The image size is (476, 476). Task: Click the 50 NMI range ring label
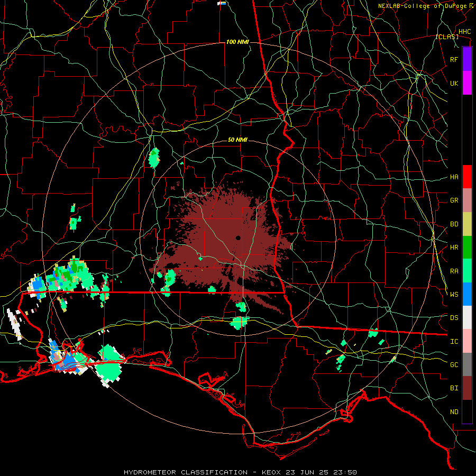pyautogui.click(x=237, y=140)
